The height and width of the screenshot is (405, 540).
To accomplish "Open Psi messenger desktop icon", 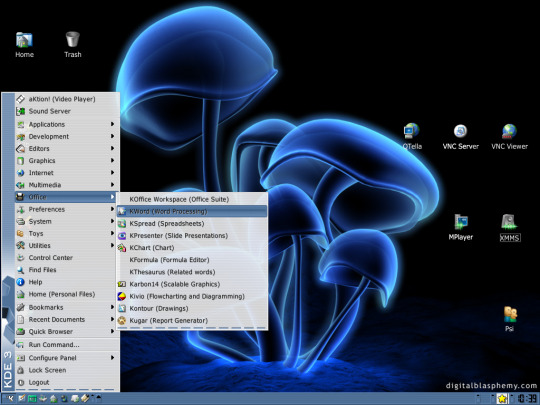I will point(510,319).
